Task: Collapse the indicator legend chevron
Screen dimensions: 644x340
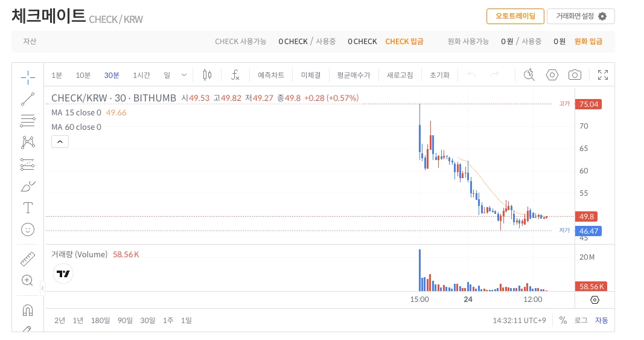Action: pos(60,142)
